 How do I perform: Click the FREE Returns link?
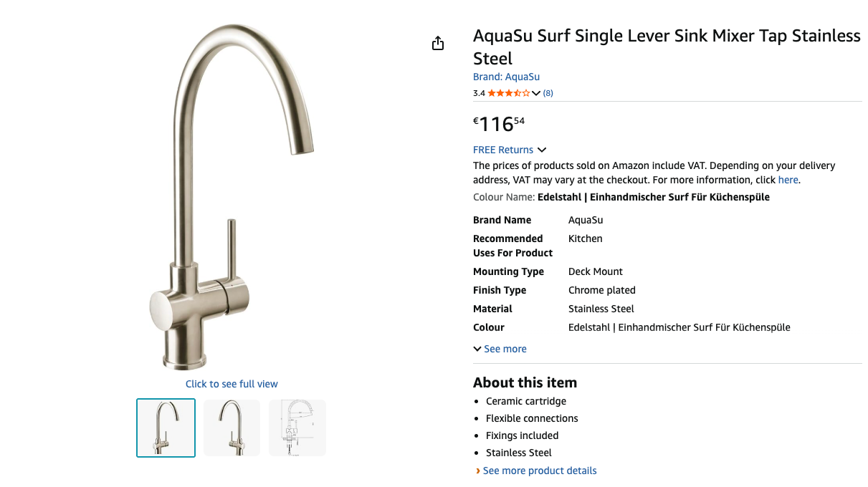point(503,150)
